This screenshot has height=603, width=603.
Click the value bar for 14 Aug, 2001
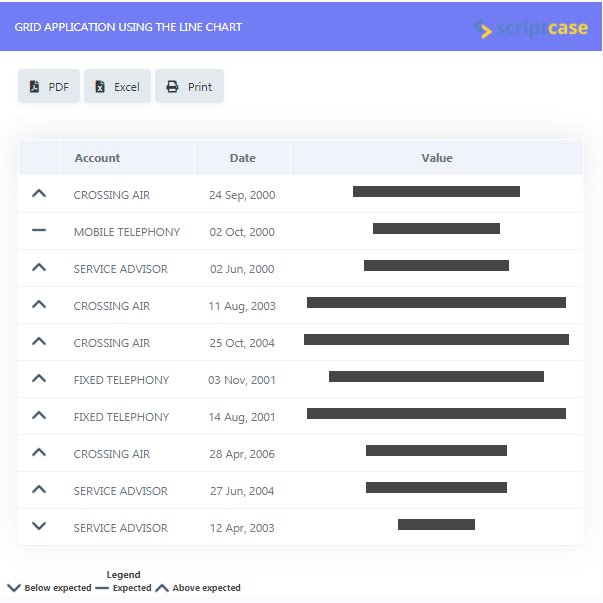click(x=436, y=413)
